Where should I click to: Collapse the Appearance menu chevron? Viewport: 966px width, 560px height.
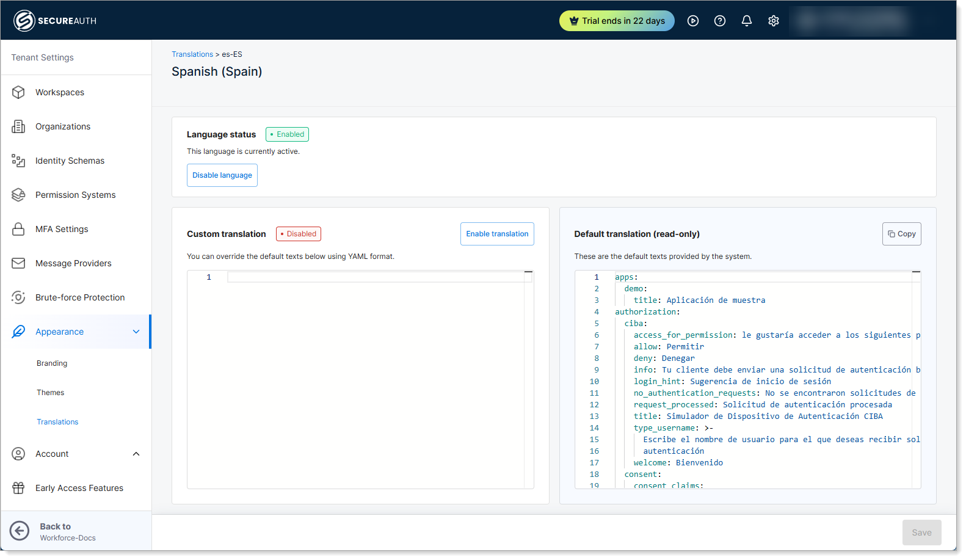pyautogui.click(x=136, y=332)
